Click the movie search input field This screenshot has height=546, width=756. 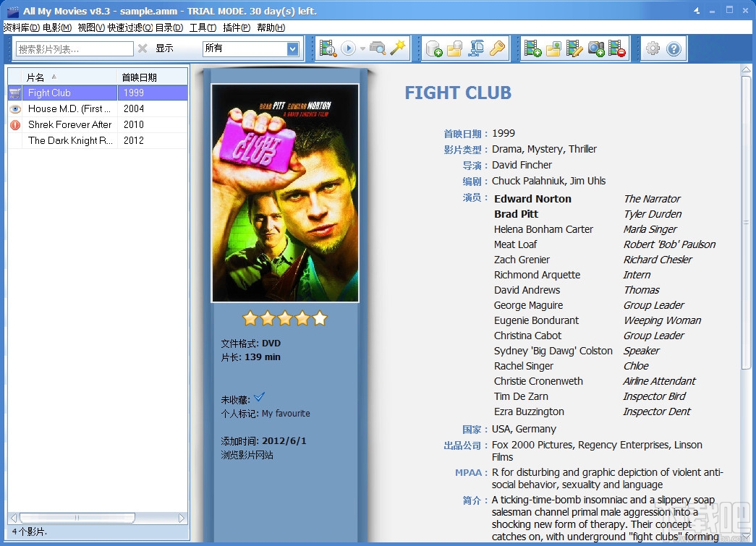point(75,48)
